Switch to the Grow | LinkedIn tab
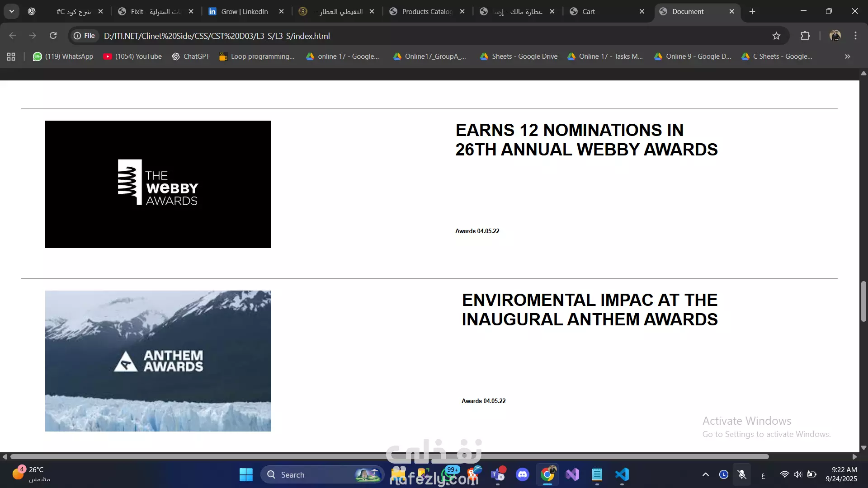This screenshot has width=868, height=488. click(244, 11)
